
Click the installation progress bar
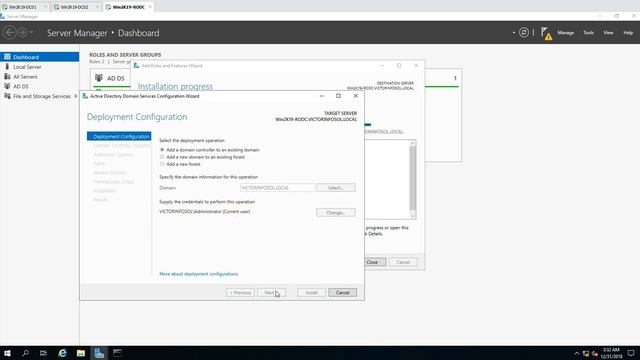pos(368,124)
